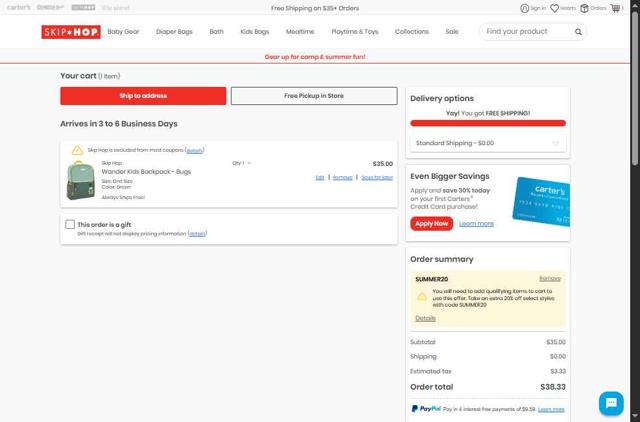Click the highlighted Skip Hop brand tab
Image resolution: width=640 pixels, height=422 pixels.
83,7
